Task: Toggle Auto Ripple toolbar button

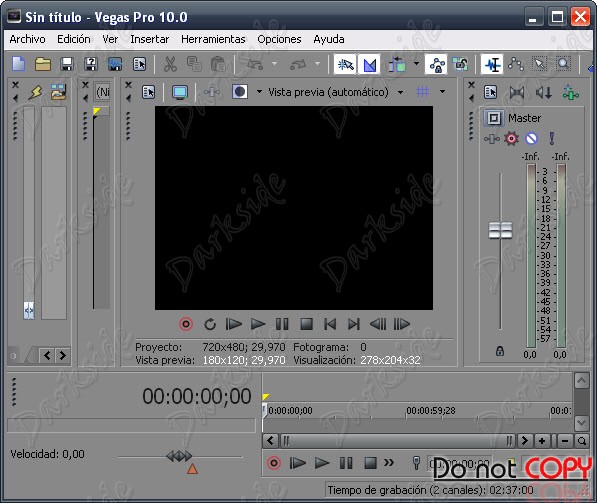Action: [397, 64]
